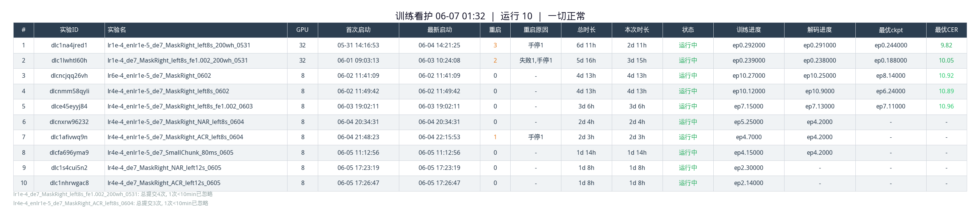
Task: Click the 重启原因 column header
Action: [x=536, y=30]
